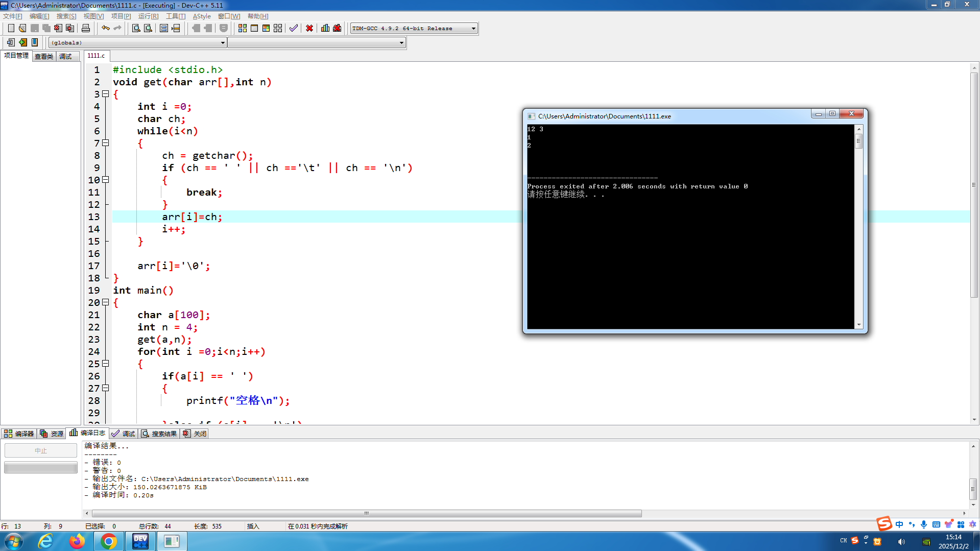Stop execution with the red X icon

(309, 28)
